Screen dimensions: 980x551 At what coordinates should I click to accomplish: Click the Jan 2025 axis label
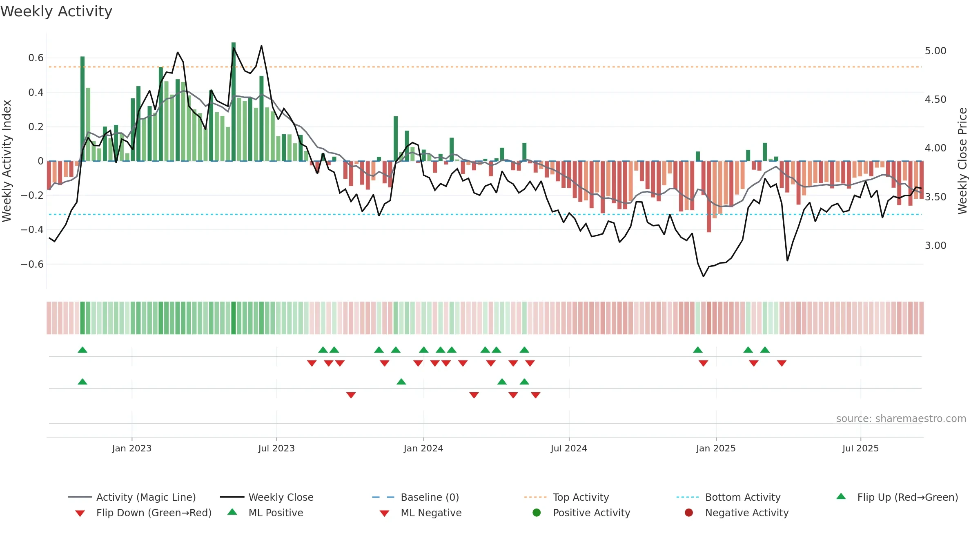pos(716,448)
